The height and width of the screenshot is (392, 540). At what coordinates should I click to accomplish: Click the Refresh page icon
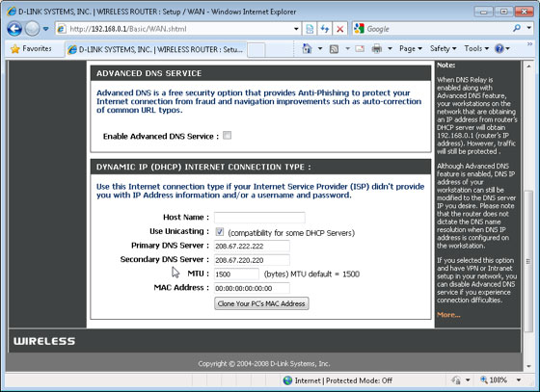click(324, 29)
